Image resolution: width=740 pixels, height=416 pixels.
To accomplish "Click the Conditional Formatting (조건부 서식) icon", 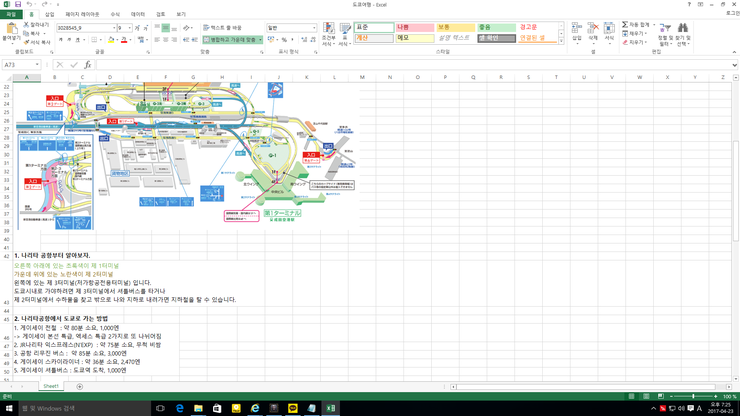I will point(328,28).
